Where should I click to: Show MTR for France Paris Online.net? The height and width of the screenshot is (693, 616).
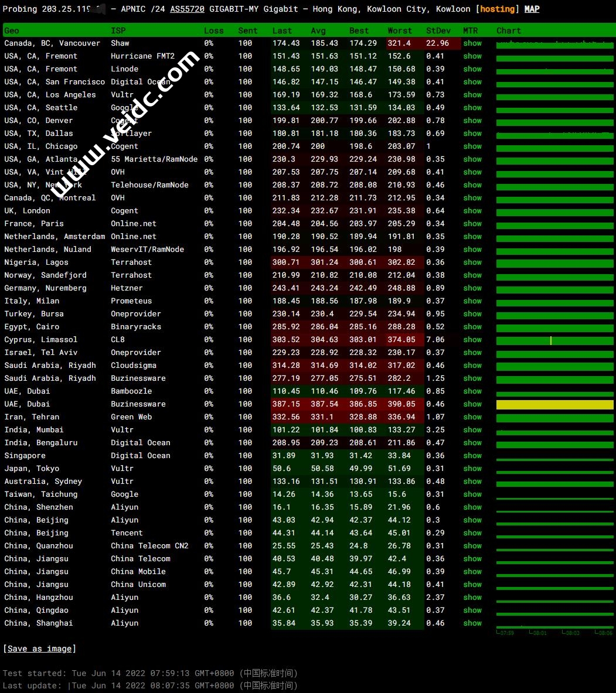pos(472,224)
